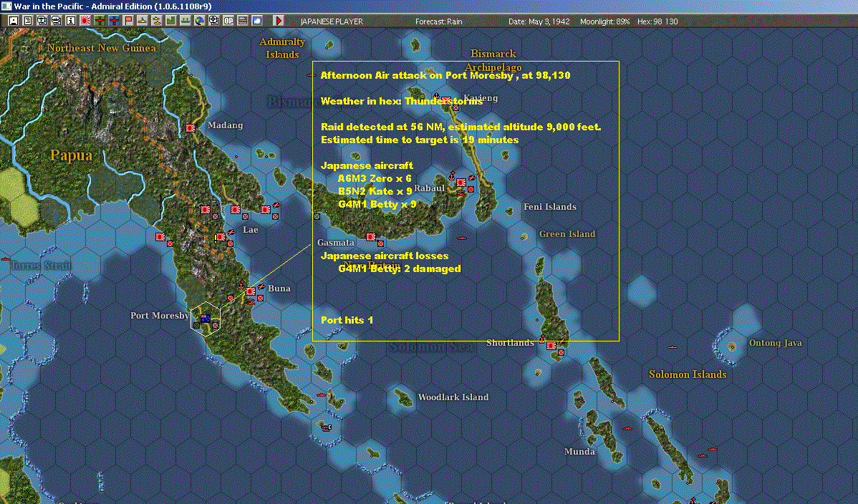Click the anchor port icon near Buna
The image size is (858, 504).
(x=241, y=284)
